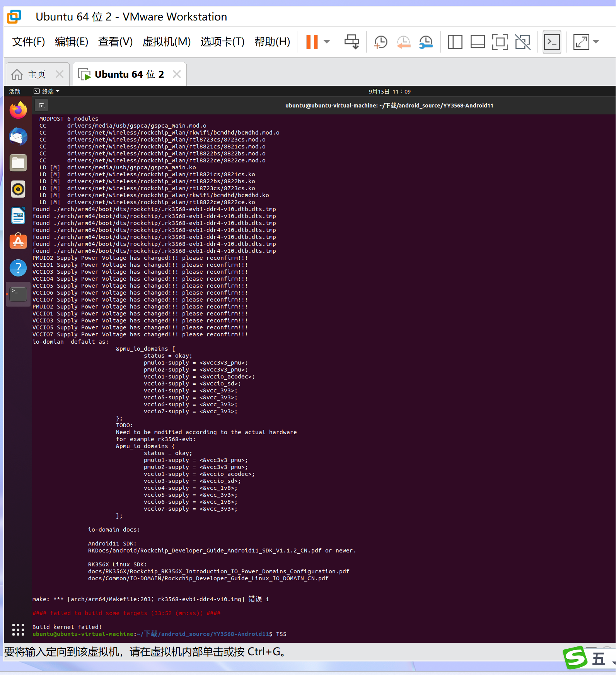Enter full screen mode icon
616x675 pixels.
(x=500, y=42)
